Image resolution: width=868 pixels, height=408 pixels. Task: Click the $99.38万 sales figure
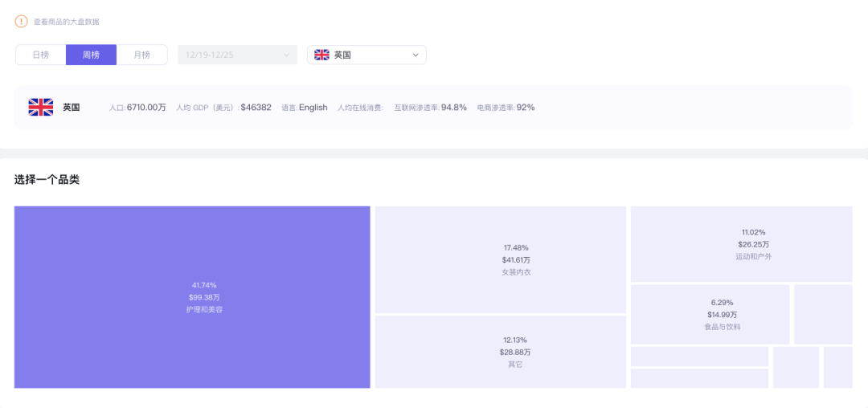point(204,297)
